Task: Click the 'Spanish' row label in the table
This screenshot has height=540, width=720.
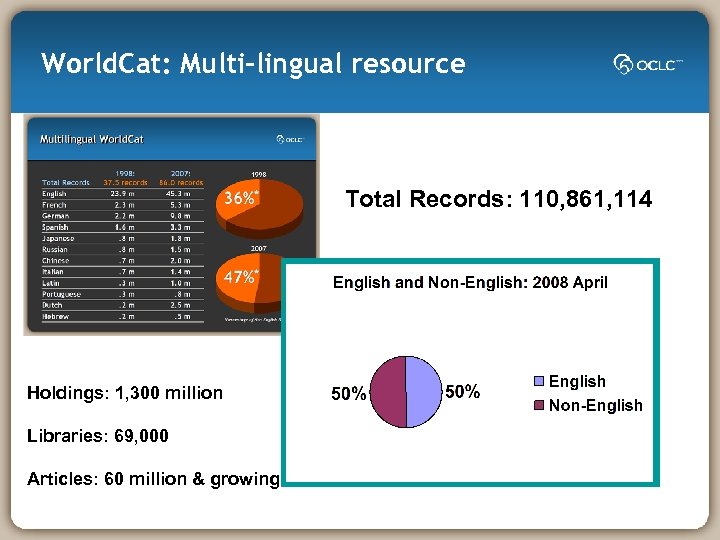Action: click(55, 227)
